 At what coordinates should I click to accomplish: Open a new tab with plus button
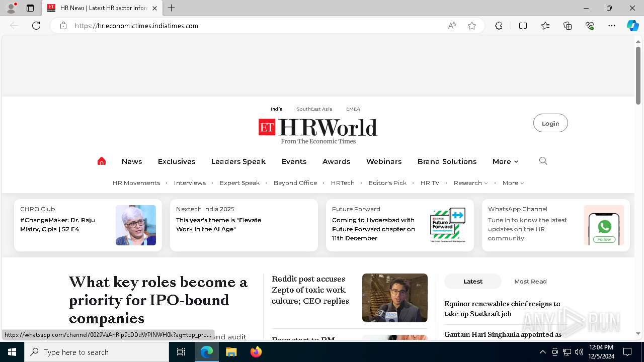click(x=172, y=8)
